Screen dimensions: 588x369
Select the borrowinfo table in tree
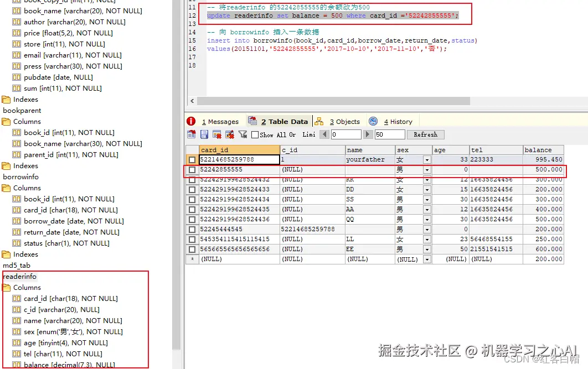click(x=20, y=177)
